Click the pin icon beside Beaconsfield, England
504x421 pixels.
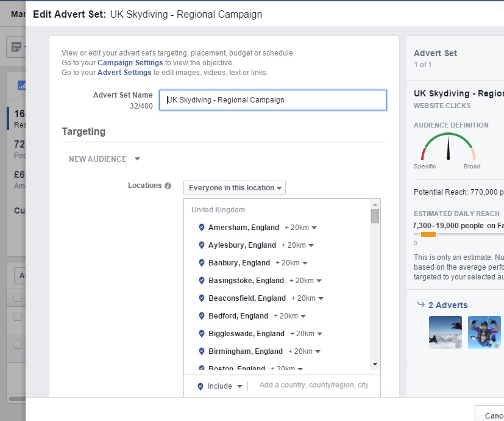(x=202, y=298)
